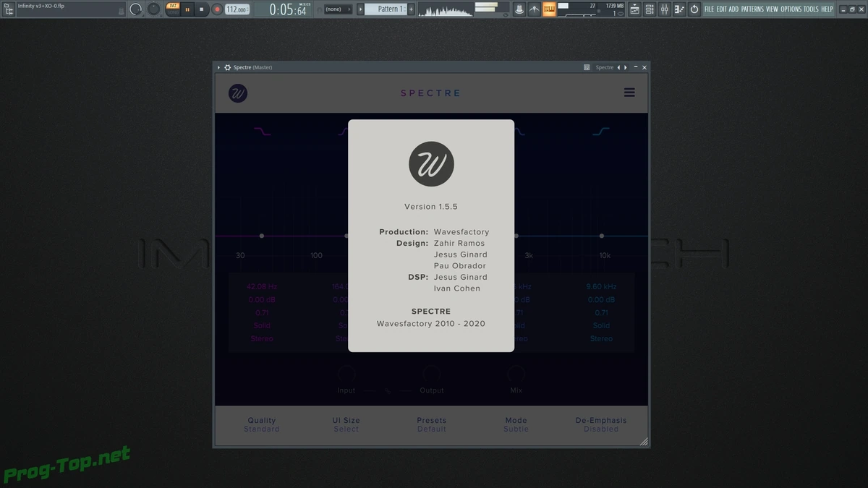Viewport: 868px width, 488px height.
Task: Open the Quality Standard selector
Action: (262, 424)
